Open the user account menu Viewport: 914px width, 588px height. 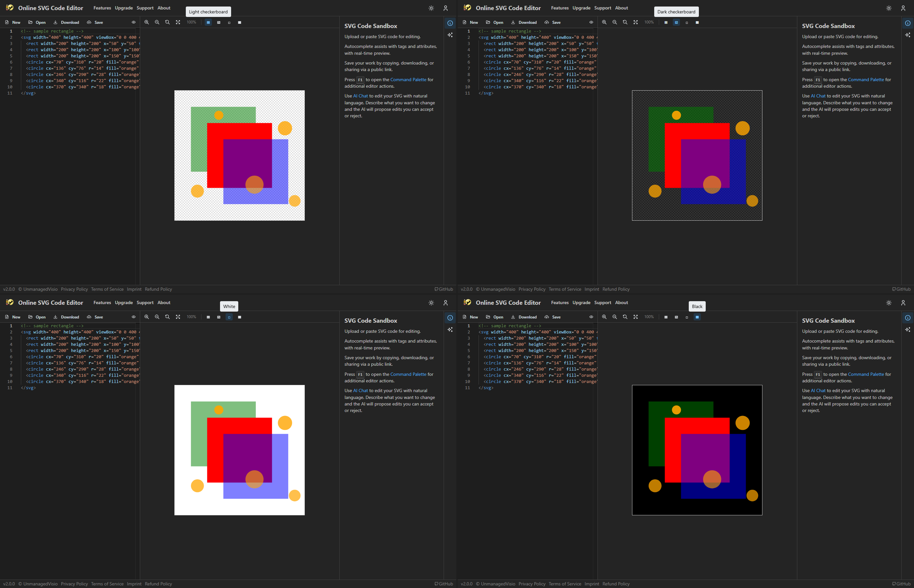pyautogui.click(x=446, y=8)
